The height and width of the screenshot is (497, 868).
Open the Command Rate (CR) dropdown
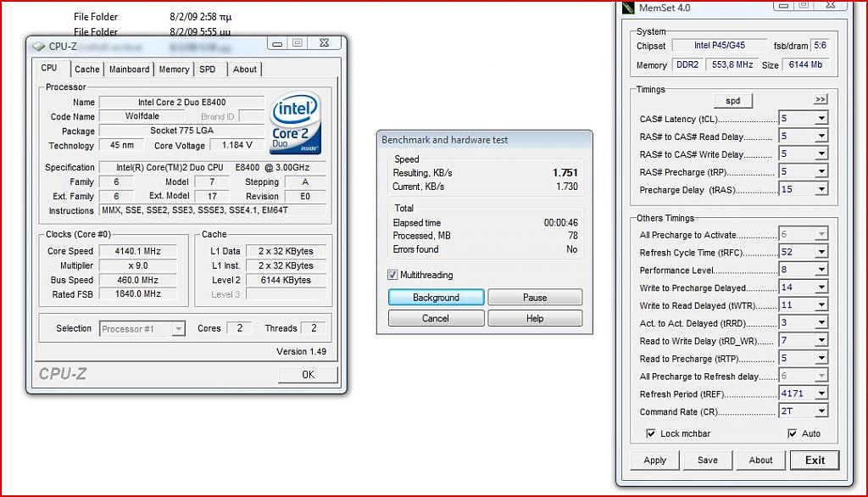821,411
